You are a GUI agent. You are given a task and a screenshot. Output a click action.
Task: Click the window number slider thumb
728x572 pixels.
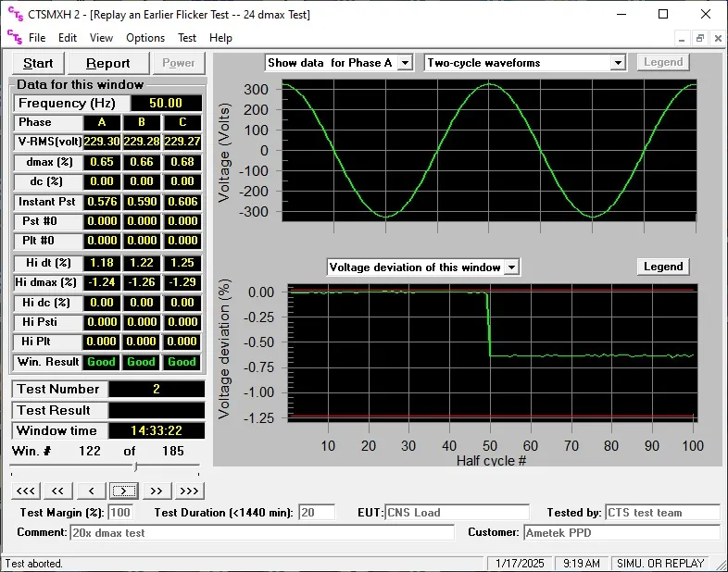[136, 467]
